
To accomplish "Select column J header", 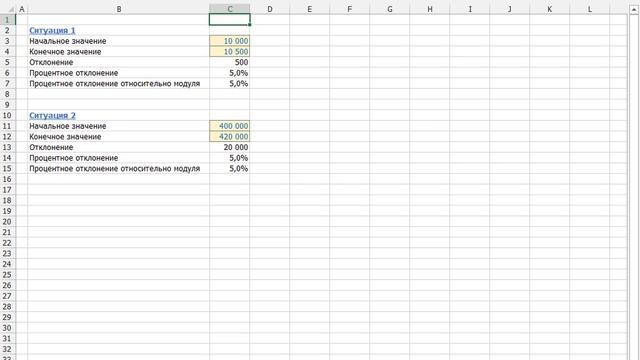I will coord(509,9).
